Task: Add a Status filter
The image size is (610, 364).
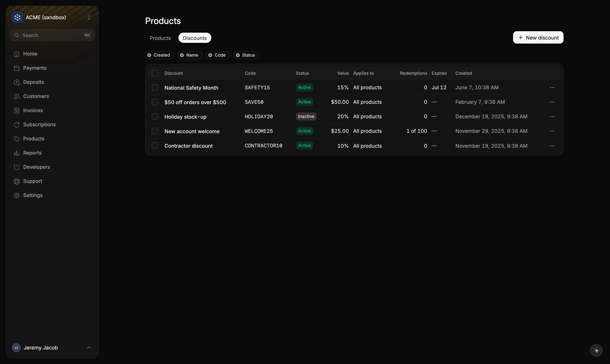Action: click(x=246, y=55)
